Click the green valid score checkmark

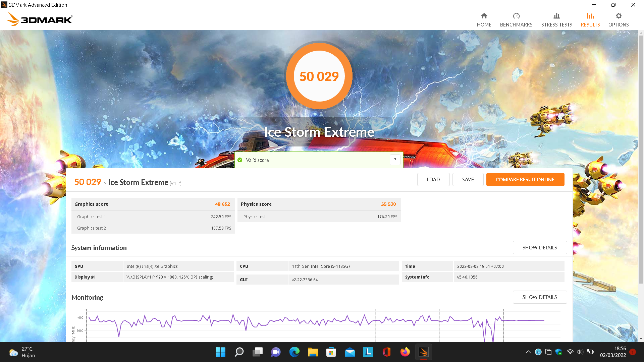pos(240,160)
